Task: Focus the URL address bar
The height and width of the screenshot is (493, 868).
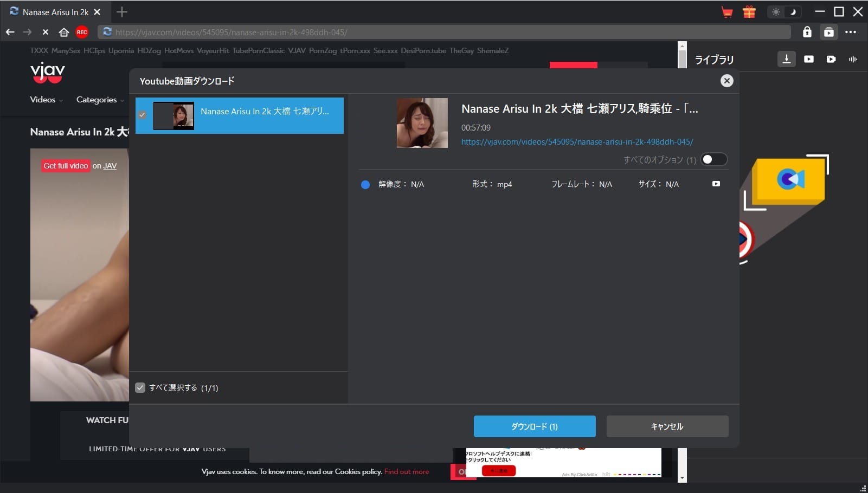Action: [443, 32]
